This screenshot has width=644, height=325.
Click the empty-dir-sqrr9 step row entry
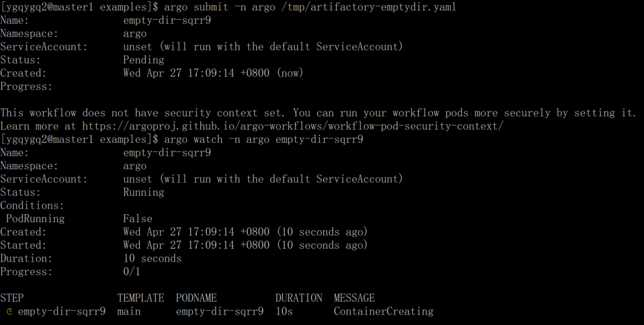coord(62,311)
